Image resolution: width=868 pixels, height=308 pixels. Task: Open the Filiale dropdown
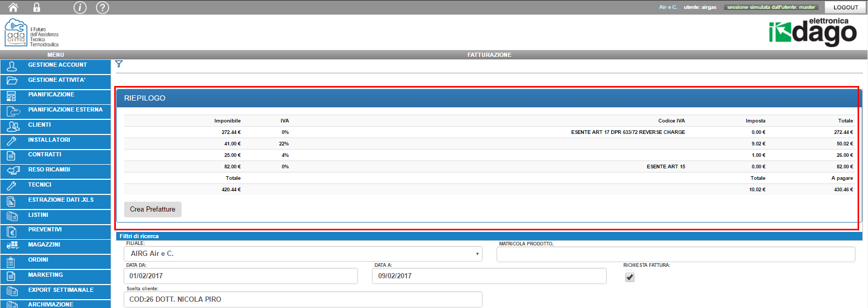303,254
